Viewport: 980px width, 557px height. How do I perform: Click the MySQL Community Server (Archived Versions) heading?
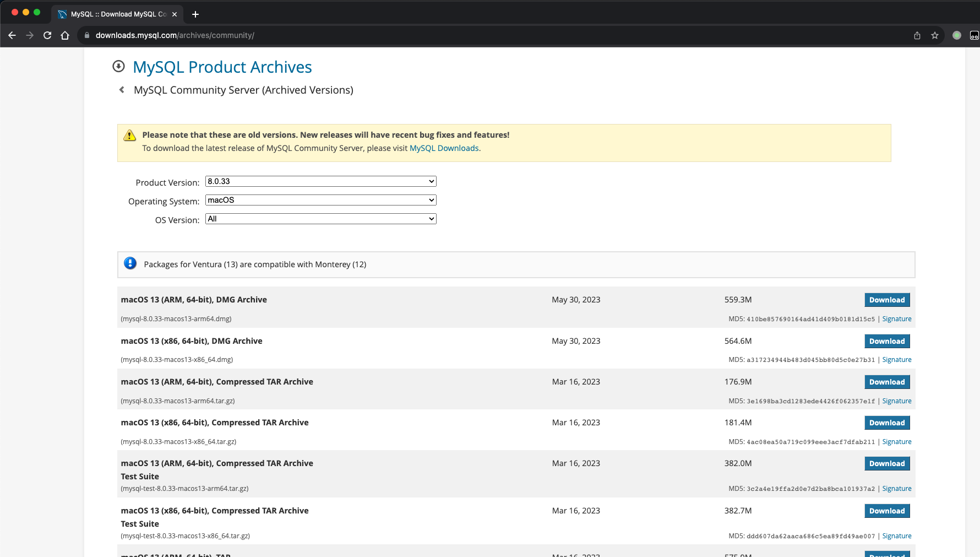click(243, 90)
